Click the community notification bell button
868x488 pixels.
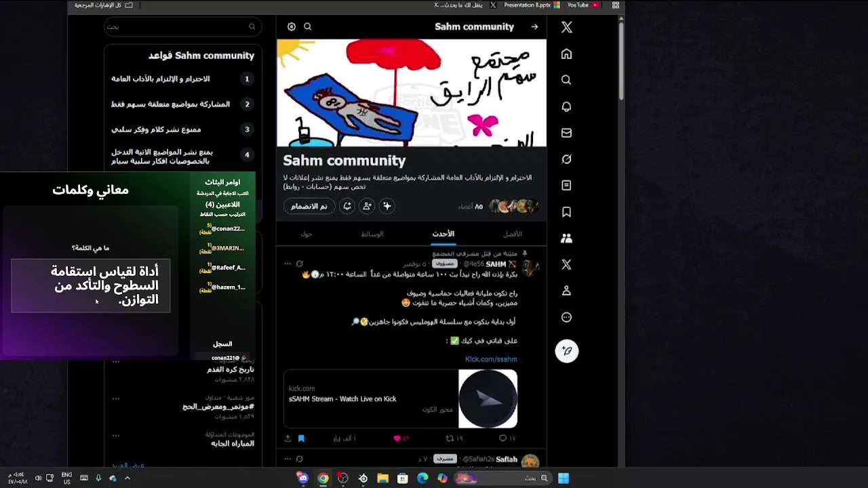tap(347, 206)
